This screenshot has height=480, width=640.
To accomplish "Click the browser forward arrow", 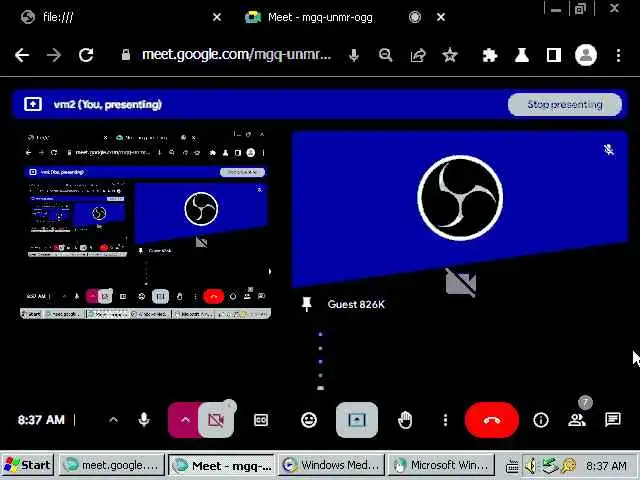I will 54,55.
